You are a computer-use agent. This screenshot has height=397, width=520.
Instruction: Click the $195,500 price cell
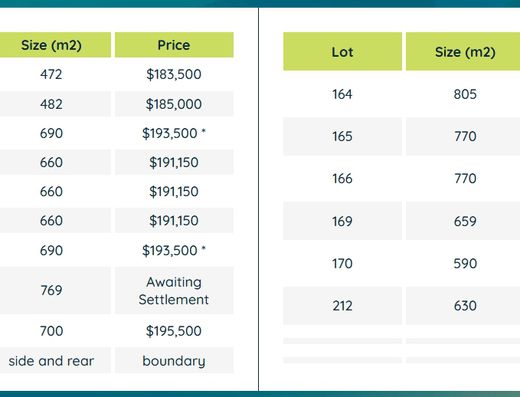point(174,331)
